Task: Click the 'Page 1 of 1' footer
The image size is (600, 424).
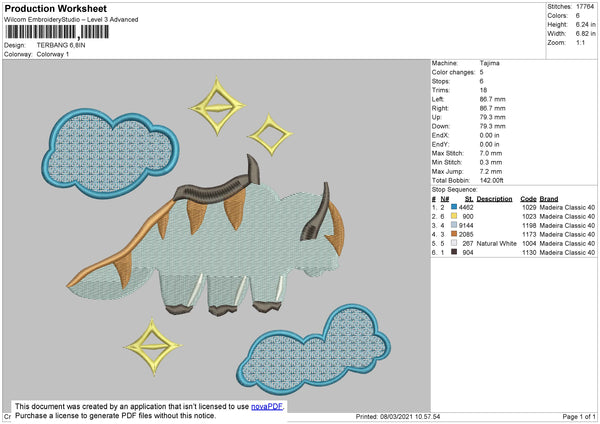Action: [x=579, y=416]
